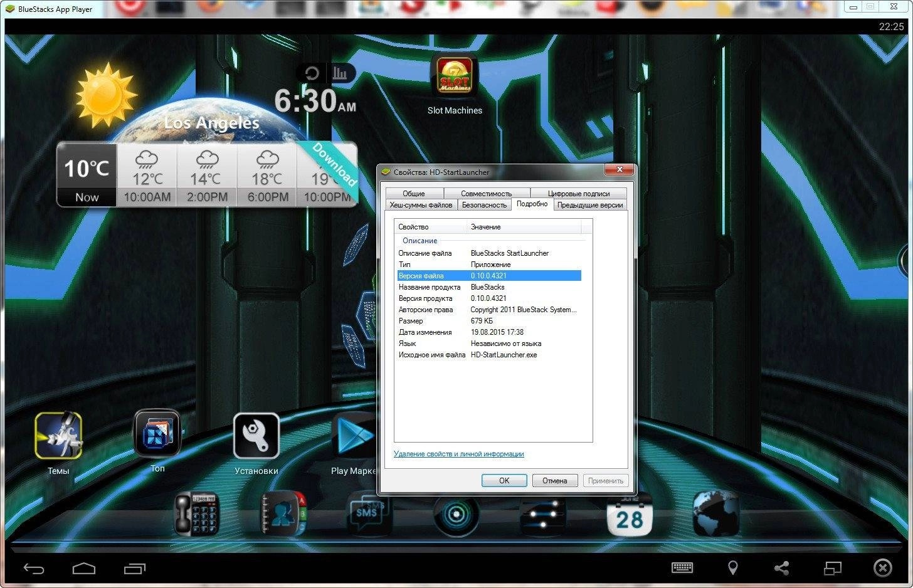Image resolution: width=913 pixels, height=588 pixels.
Task: Open the Установки settings app
Action: click(x=256, y=436)
